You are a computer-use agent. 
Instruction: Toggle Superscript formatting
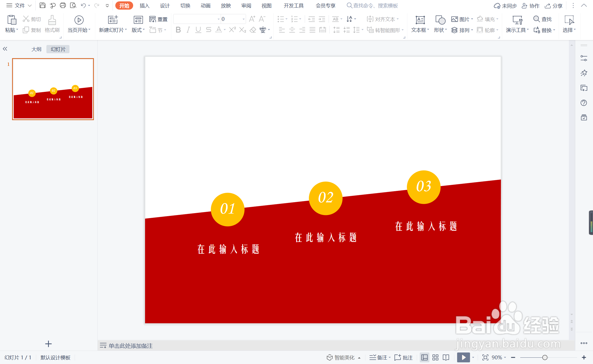tap(232, 30)
